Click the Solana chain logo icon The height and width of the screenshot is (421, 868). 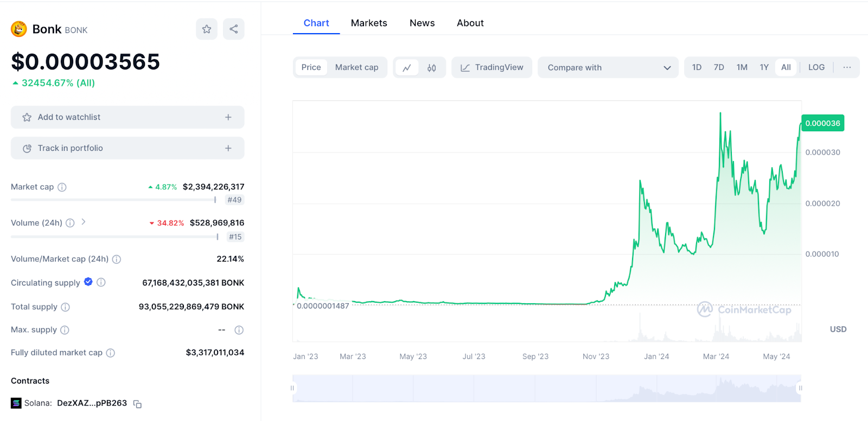tap(16, 403)
